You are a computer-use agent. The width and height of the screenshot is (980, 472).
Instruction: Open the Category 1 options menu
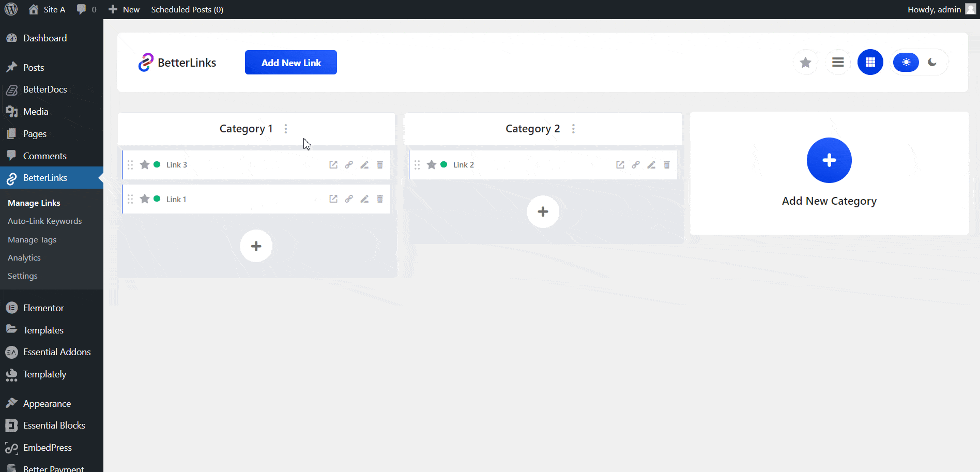point(286,129)
